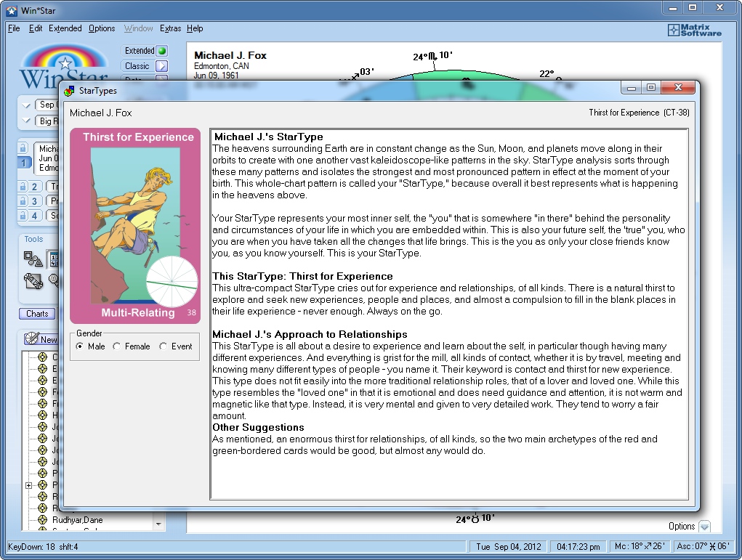Click the 'Thirst for Experience (CT-38)' label
Viewport: 742px width, 560px height.
click(x=639, y=113)
